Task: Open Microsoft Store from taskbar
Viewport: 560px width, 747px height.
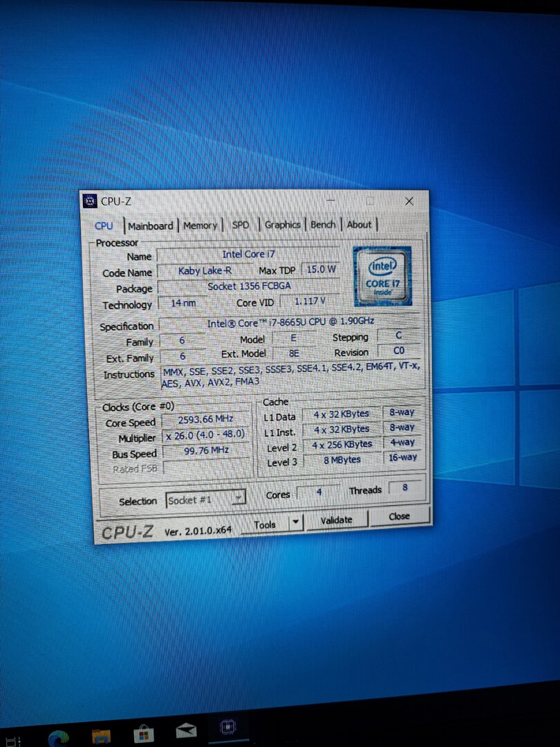Action: coord(143,734)
